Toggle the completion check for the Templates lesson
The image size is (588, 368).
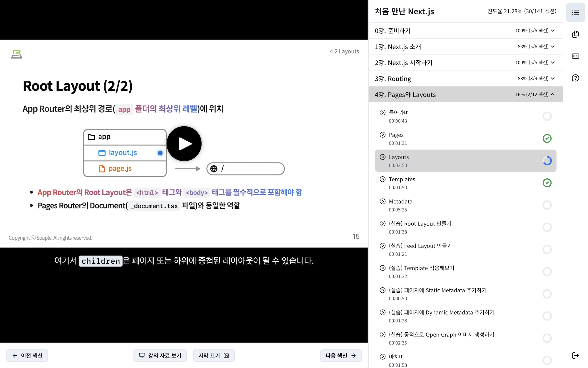point(547,183)
